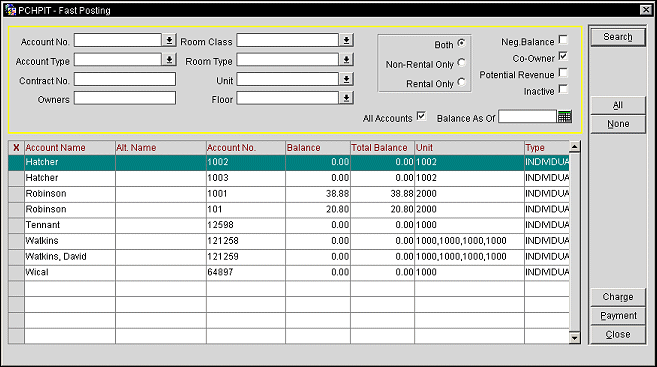Open the Account Type dropdown arrow
Viewport: 657px width, 367px height.
(169, 60)
